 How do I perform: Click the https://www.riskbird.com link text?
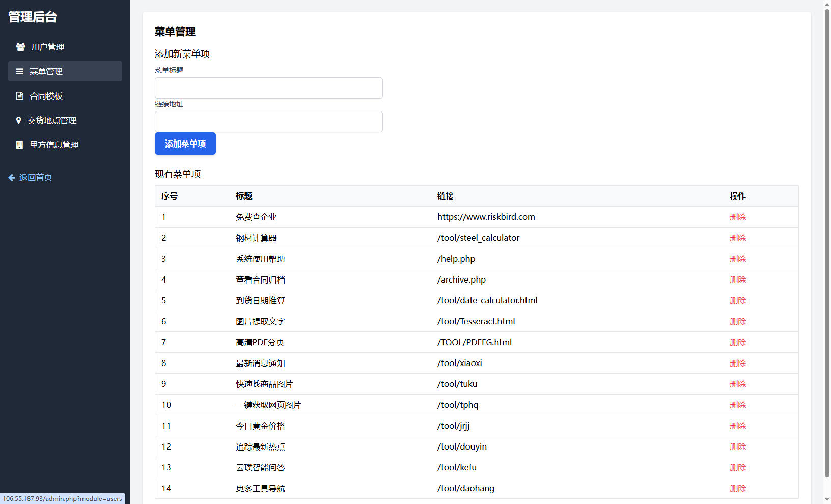(486, 217)
